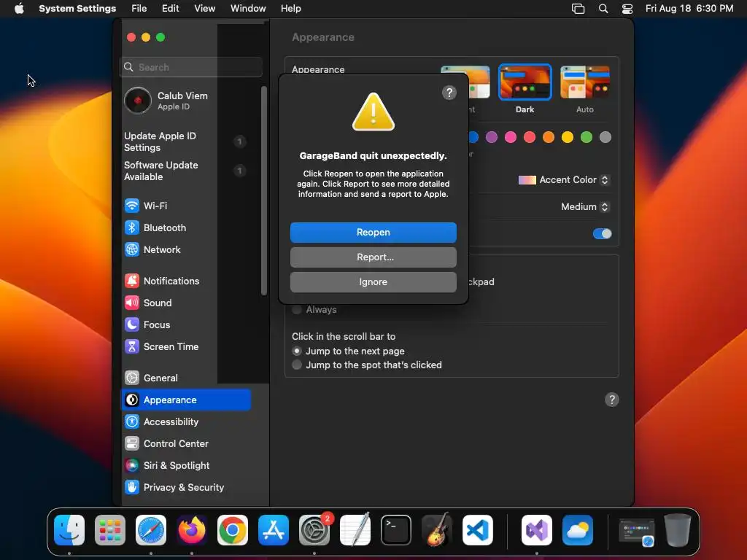Select the Network globe icon
This screenshot has height=560, width=747.
click(x=132, y=249)
